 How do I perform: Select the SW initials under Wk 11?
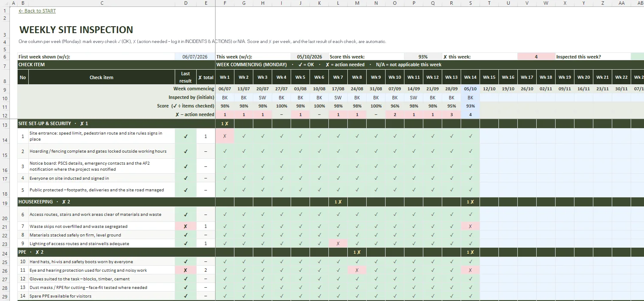(414, 98)
